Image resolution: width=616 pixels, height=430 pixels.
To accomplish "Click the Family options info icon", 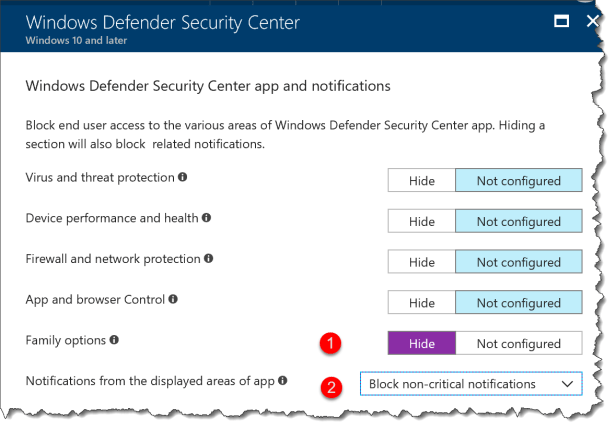I will pos(114,340).
